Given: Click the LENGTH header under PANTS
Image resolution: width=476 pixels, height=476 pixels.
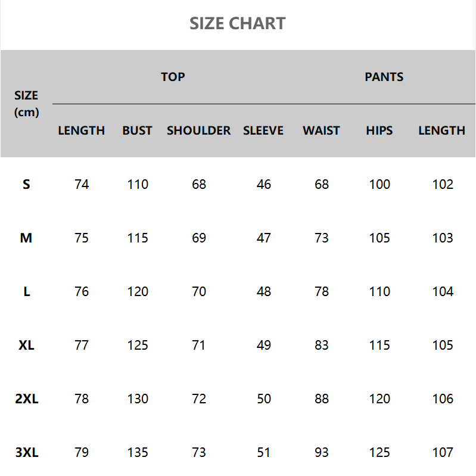Looking at the screenshot, I should coord(441,130).
